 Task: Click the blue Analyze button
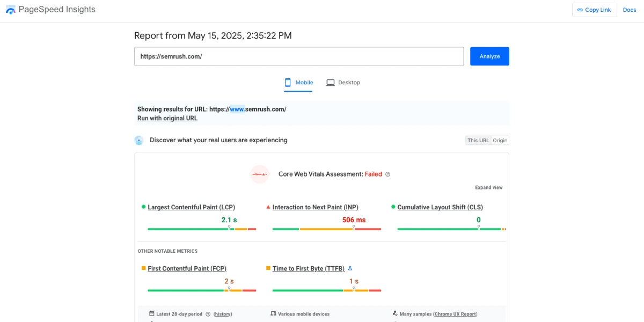coord(489,56)
